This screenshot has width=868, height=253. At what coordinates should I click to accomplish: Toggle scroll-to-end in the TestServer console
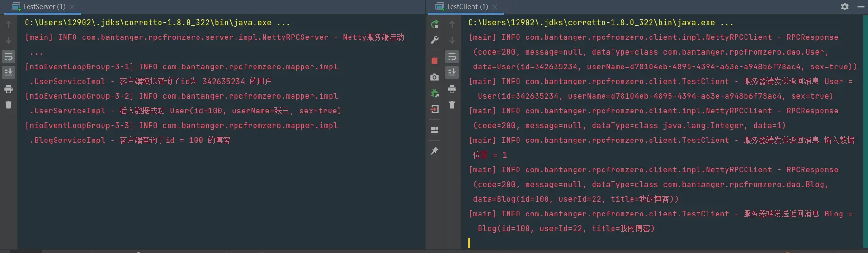point(9,73)
